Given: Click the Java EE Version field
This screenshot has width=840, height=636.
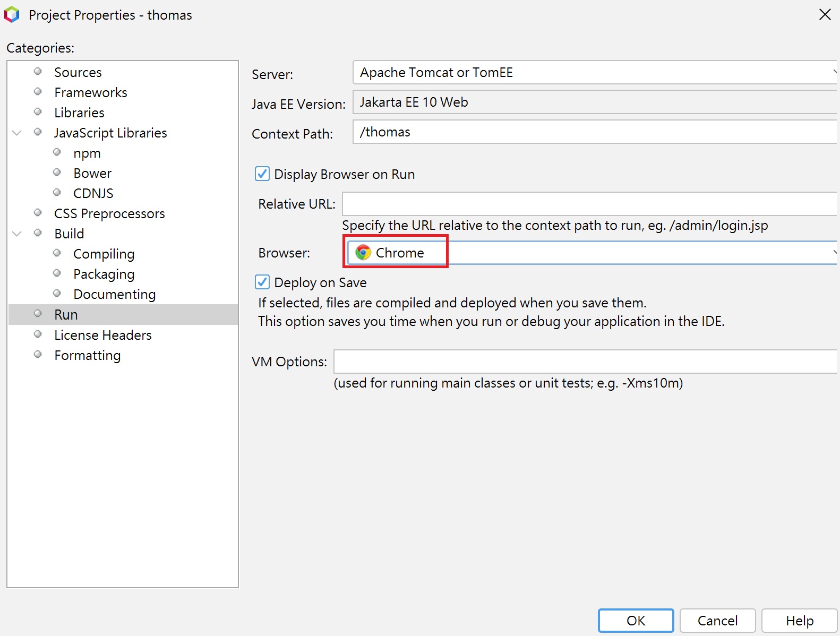Looking at the screenshot, I should (x=595, y=102).
